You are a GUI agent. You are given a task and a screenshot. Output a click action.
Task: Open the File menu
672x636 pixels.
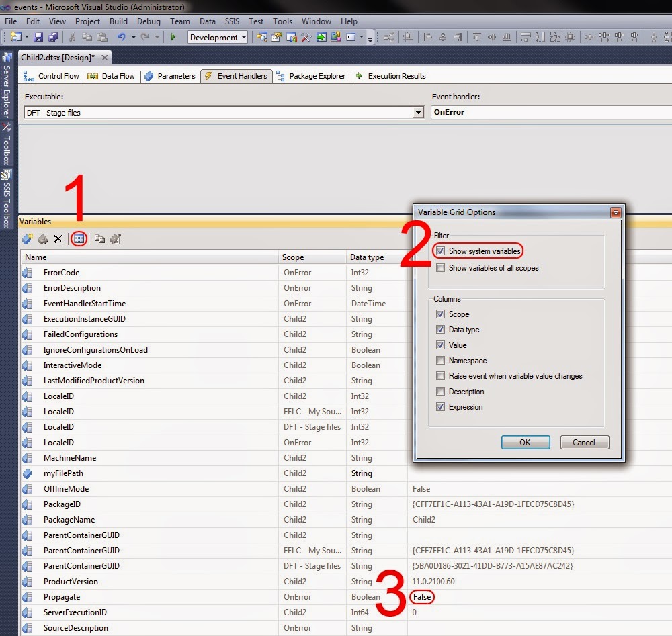click(x=11, y=21)
